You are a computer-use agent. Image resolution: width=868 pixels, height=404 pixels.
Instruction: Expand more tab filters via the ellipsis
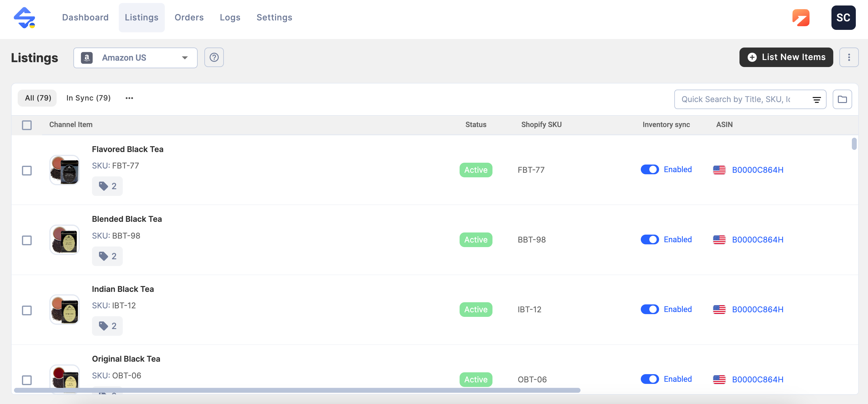[129, 98]
